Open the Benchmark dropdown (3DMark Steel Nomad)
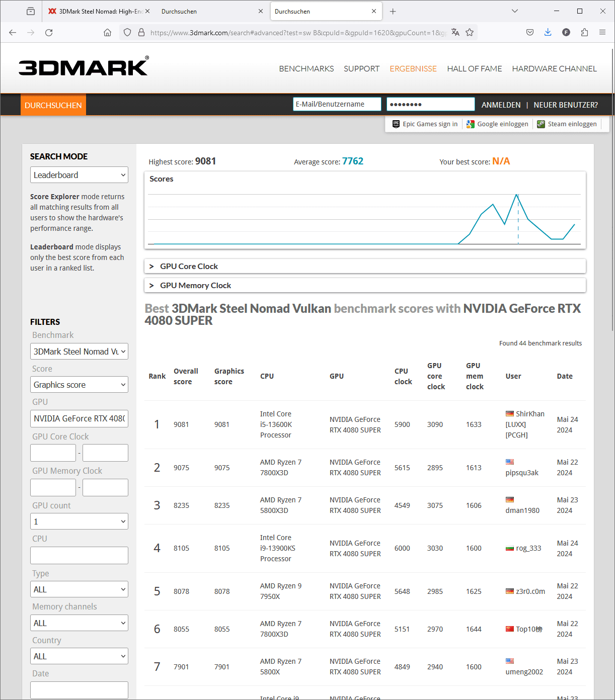 pos(79,352)
